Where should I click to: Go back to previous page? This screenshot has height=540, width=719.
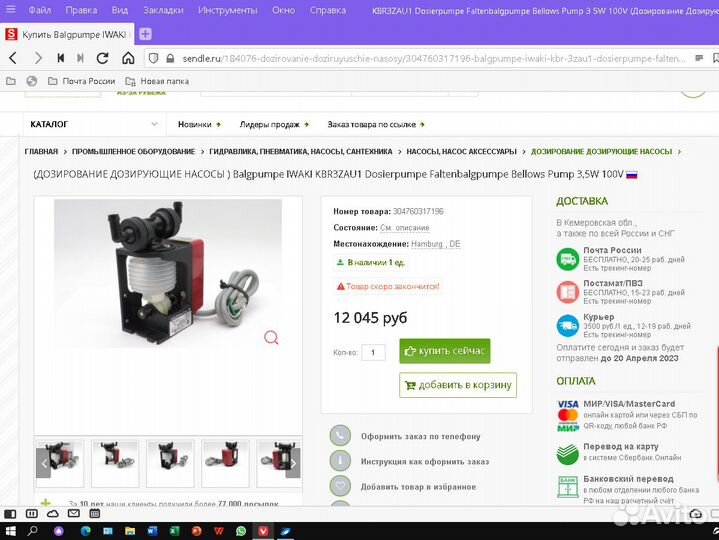(13, 58)
